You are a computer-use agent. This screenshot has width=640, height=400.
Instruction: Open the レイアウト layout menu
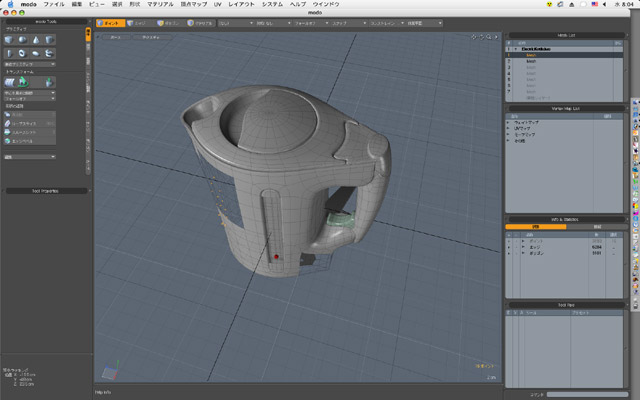(241, 4)
